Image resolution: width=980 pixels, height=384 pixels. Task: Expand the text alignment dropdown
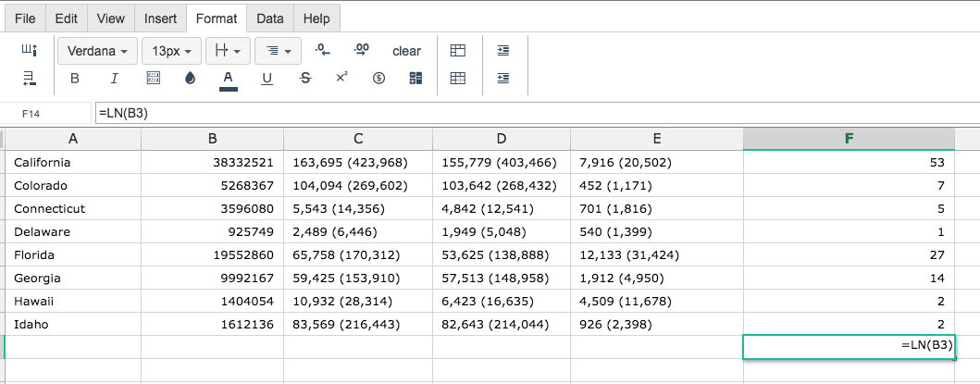point(279,51)
